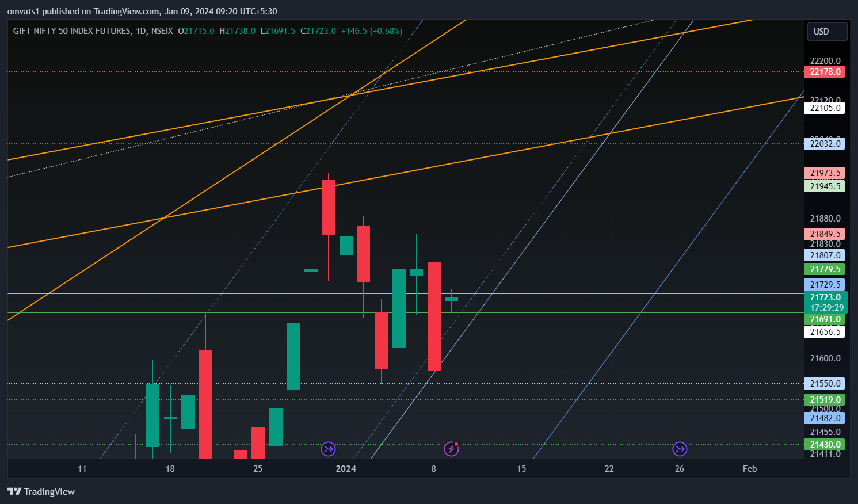This screenshot has width=858, height=504.
Task: Click the date 25 on the time axis
Action: click(258, 469)
